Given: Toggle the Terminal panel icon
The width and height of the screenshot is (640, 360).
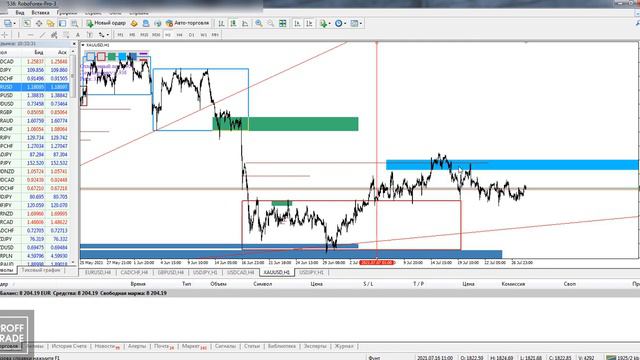Looking at the screenshot, I should coord(62,23).
